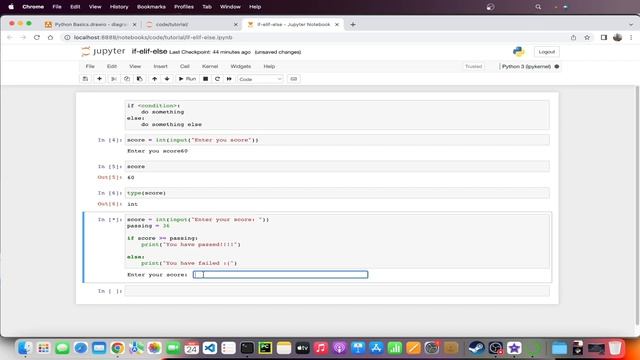Open History in macOS menu bar

pyautogui.click(x=119, y=7)
